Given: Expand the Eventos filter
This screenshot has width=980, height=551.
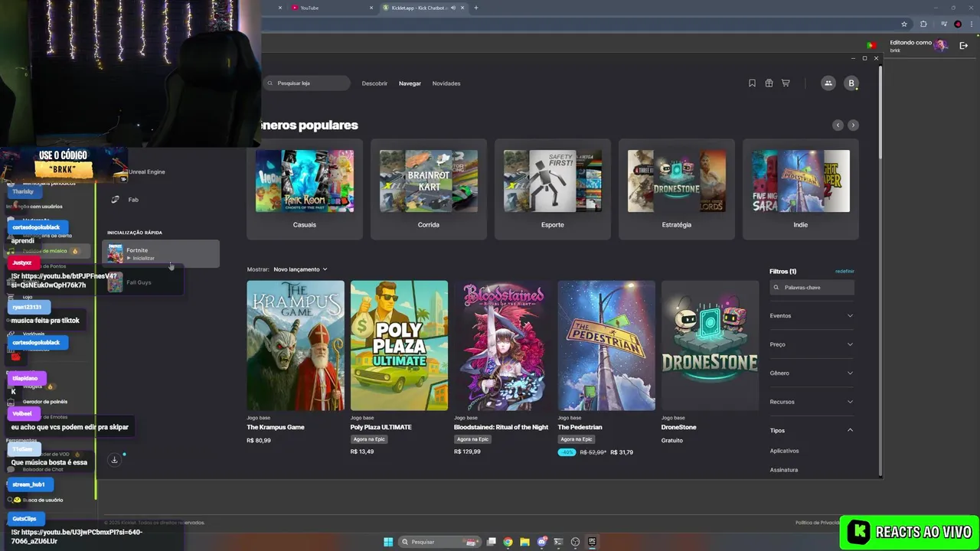Looking at the screenshot, I should click(x=812, y=315).
